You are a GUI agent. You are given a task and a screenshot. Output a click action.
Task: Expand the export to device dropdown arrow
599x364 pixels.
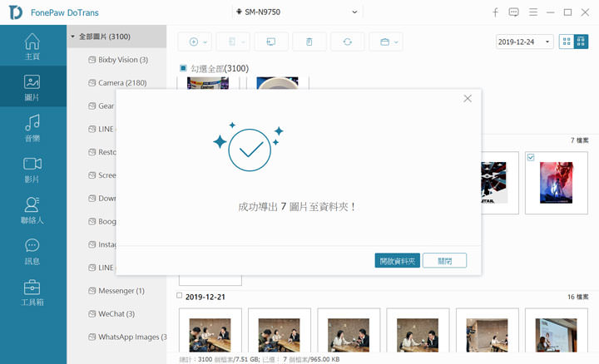point(243,42)
